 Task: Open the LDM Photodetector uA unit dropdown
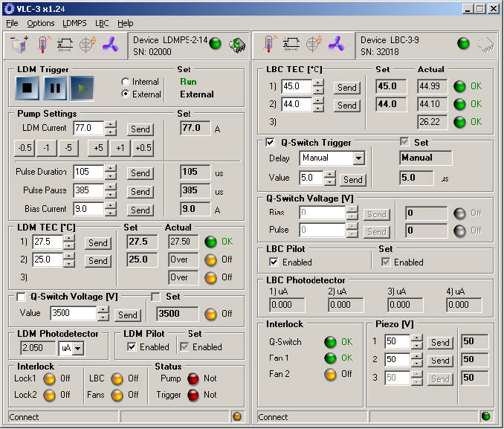(x=78, y=348)
